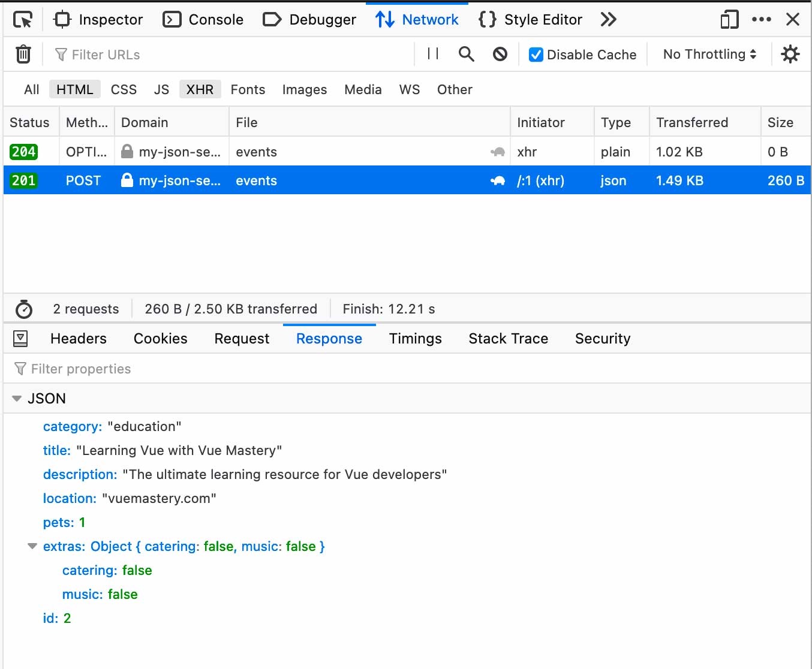The height and width of the screenshot is (669, 812).
Task: Start performance analysis stopwatch icon
Action: (24, 309)
